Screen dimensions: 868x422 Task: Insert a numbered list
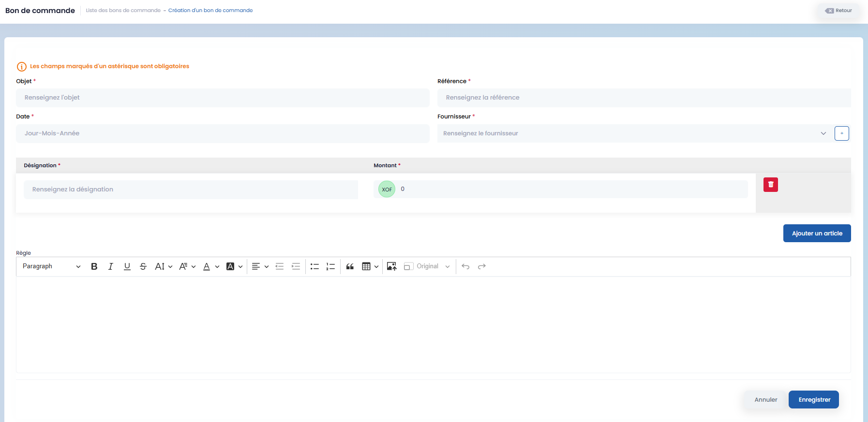coord(330,266)
